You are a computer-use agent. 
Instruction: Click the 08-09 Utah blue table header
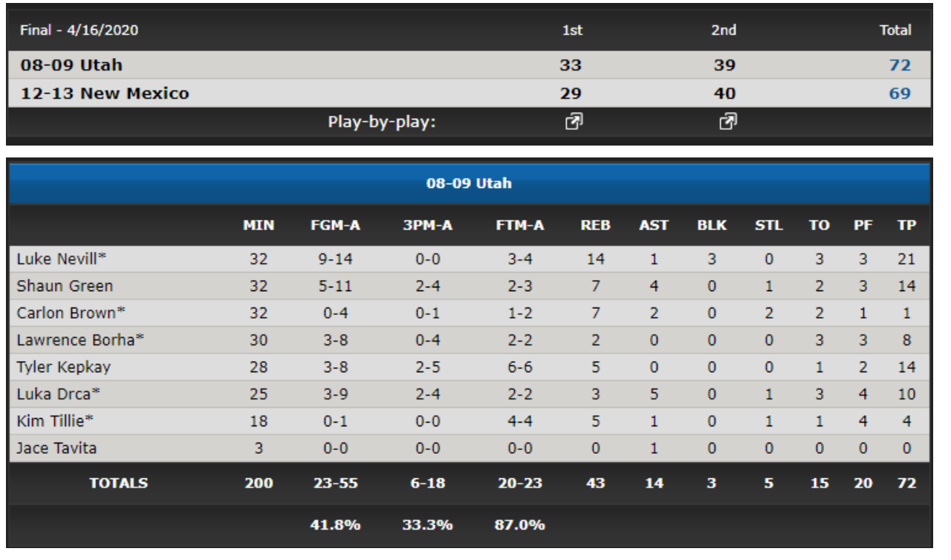469,183
